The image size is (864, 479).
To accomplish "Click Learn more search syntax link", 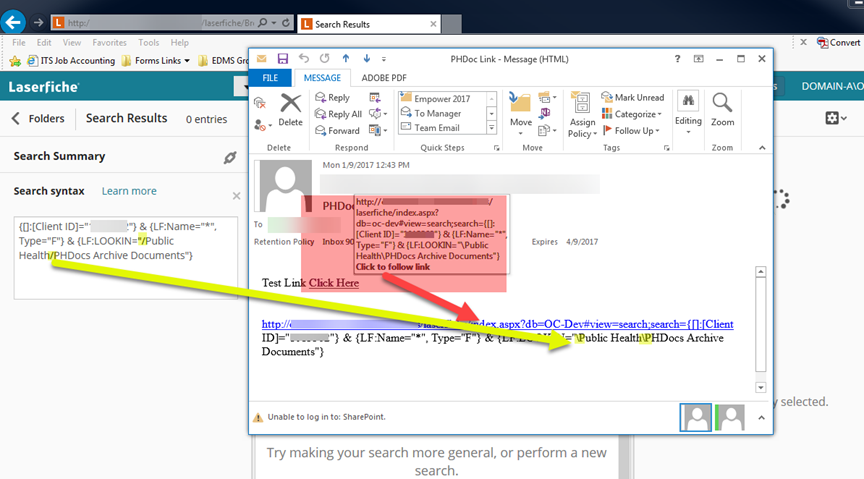I will (129, 191).
